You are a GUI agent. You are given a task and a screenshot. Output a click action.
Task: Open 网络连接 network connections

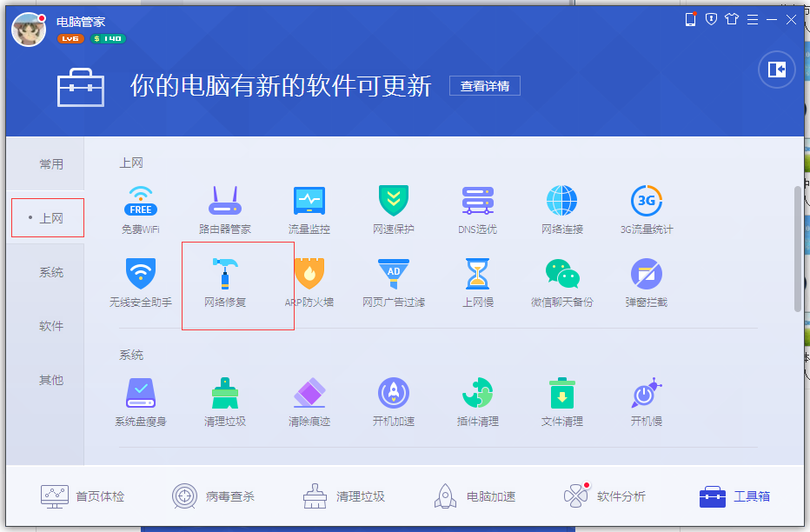pyautogui.click(x=562, y=209)
